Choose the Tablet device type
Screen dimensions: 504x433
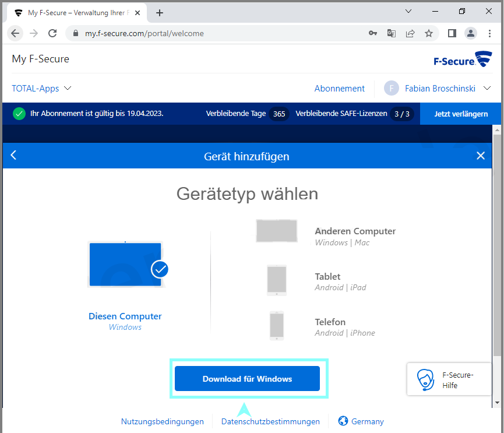pyautogui.click(x=327, y=276)
